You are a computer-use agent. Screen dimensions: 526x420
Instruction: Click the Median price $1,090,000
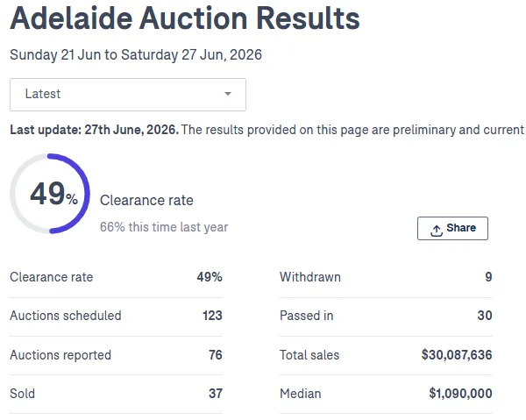tap(460, 394)
